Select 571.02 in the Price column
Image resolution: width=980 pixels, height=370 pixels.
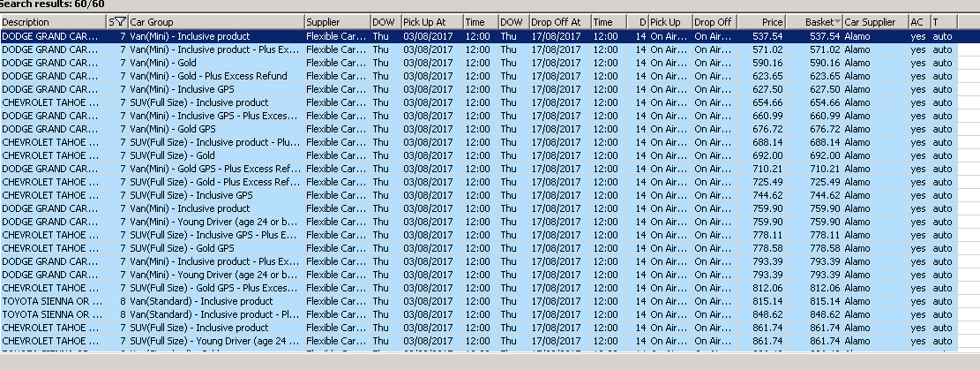tap(761, 49)
